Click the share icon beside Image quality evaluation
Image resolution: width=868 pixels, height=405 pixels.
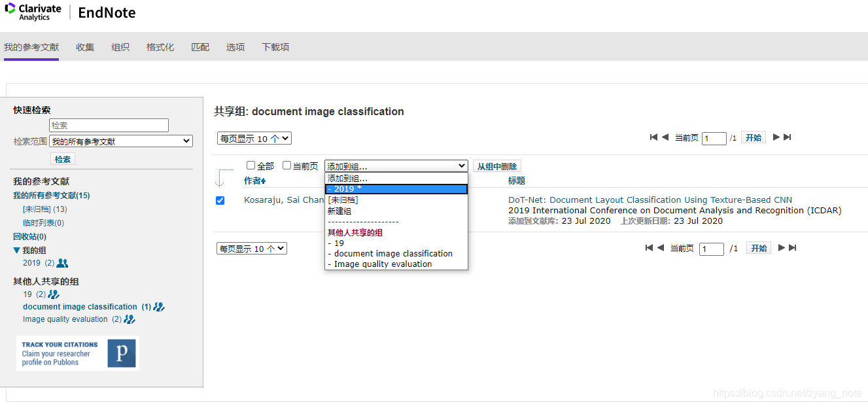129,319
